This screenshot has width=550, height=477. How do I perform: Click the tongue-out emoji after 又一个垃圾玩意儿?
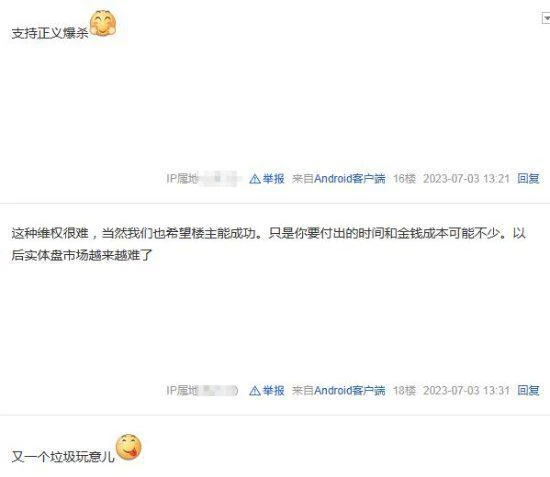[x=129, y=447]
